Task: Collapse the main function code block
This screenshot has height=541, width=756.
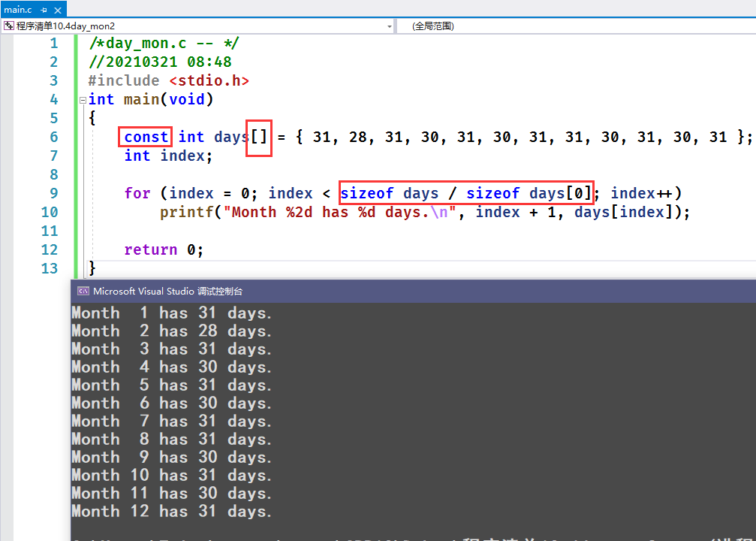Action: click(83, 100)
